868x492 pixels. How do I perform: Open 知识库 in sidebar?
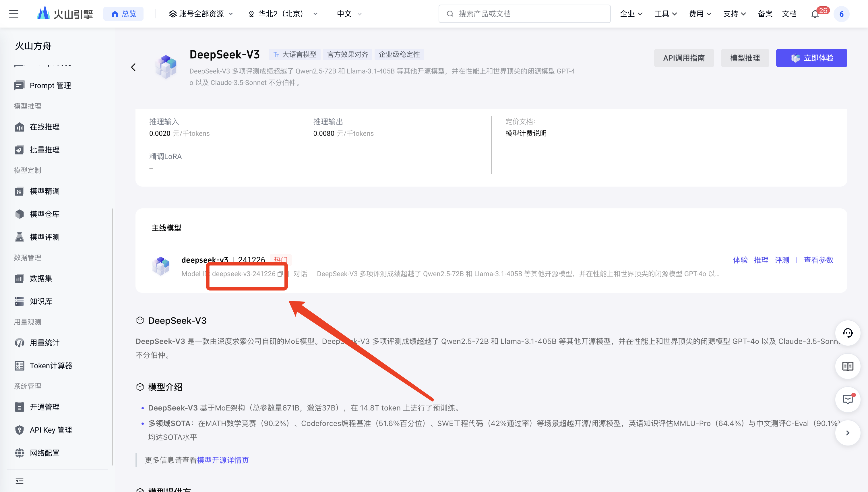34,301
